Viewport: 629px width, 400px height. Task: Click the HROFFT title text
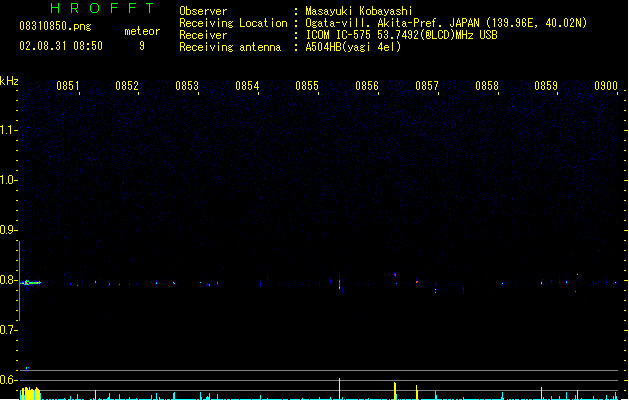(102, 8)
